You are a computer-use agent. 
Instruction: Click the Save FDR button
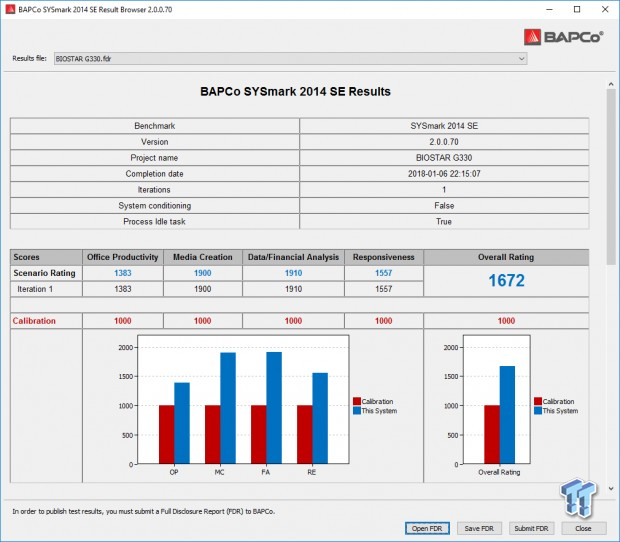pyautogui.click(x=479, y=528)
